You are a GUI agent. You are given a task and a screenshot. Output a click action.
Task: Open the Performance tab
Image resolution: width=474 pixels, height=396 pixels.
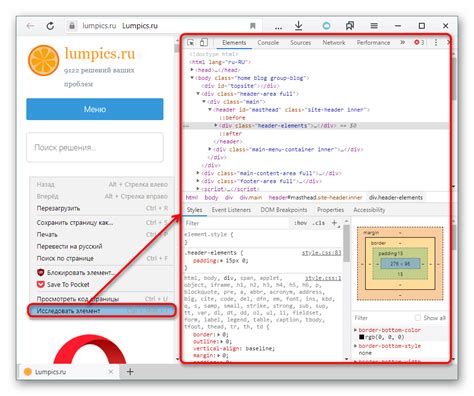coord(373,43)
